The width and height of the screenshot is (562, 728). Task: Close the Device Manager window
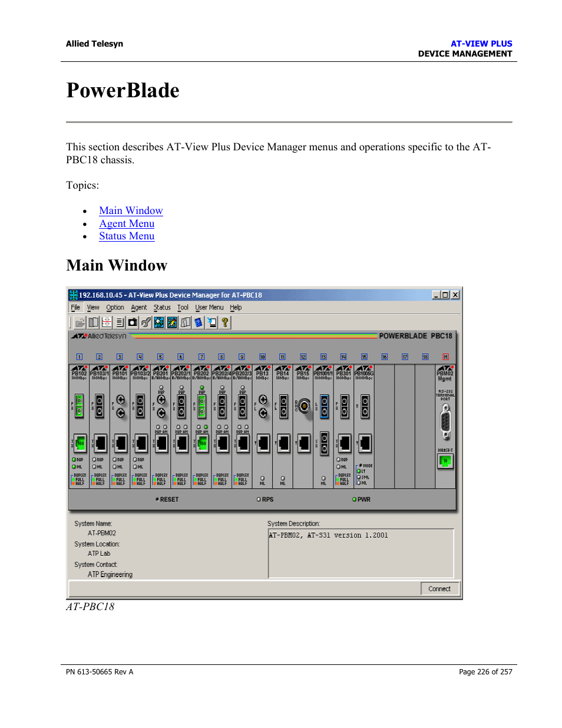click(x=455, y=295)
